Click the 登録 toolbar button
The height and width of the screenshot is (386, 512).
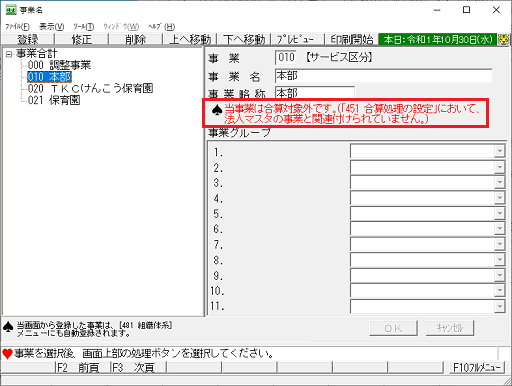click(28, 39)
